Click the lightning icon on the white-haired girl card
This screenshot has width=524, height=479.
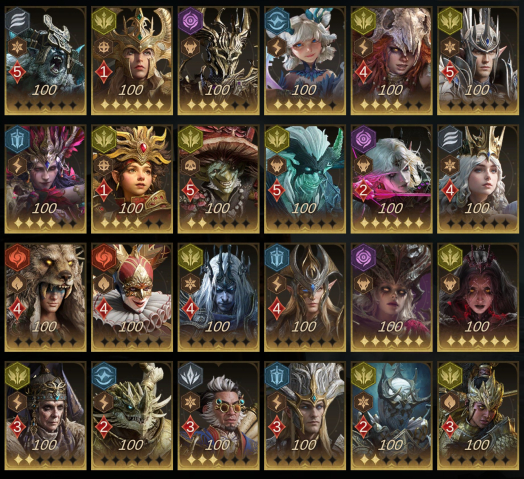277,47
